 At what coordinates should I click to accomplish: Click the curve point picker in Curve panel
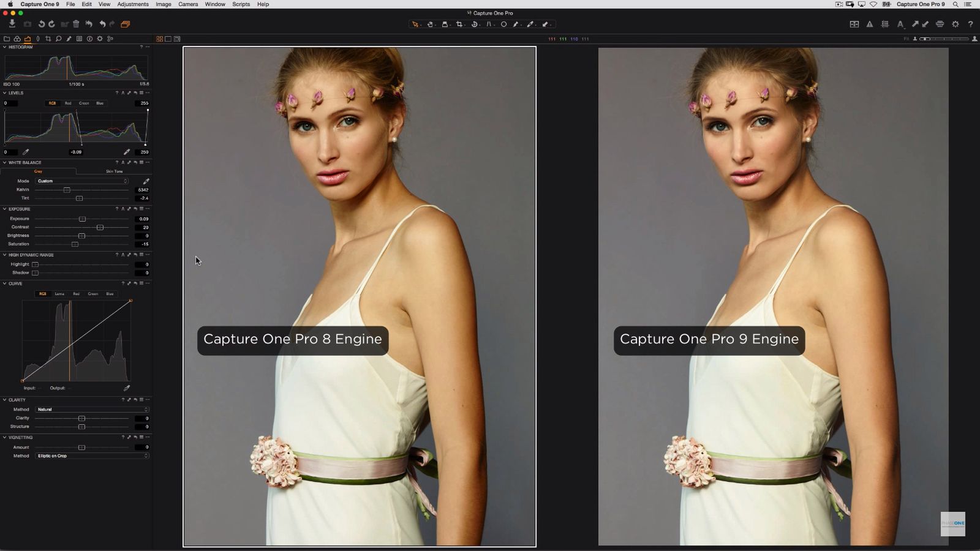(x=127, y=388)
